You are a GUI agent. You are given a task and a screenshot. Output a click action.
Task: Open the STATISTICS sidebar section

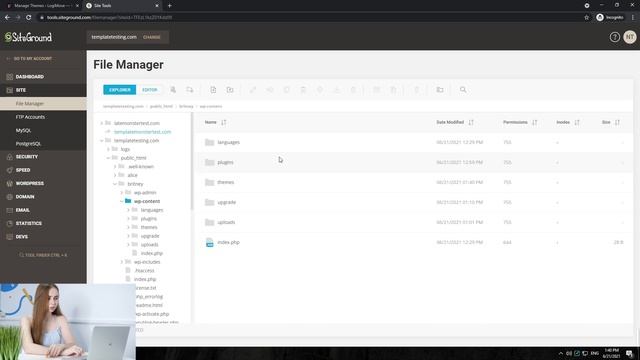click(29, 224)
